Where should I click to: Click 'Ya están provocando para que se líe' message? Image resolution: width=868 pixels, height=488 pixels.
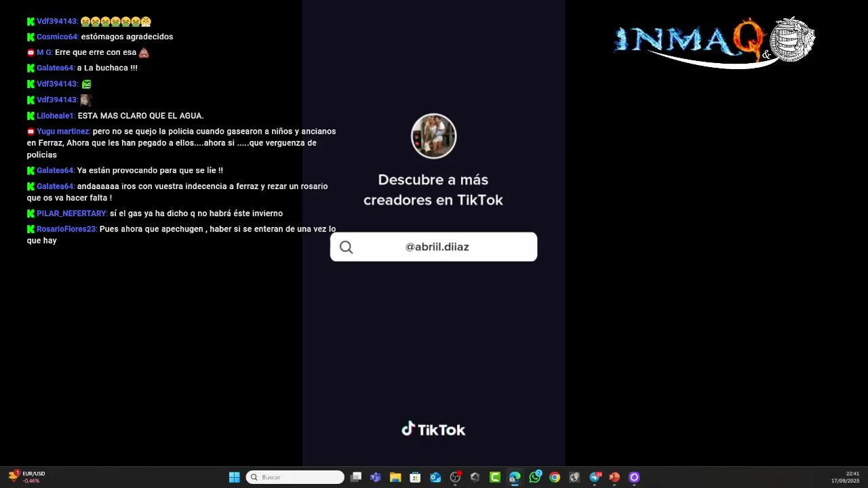(150, 171)
